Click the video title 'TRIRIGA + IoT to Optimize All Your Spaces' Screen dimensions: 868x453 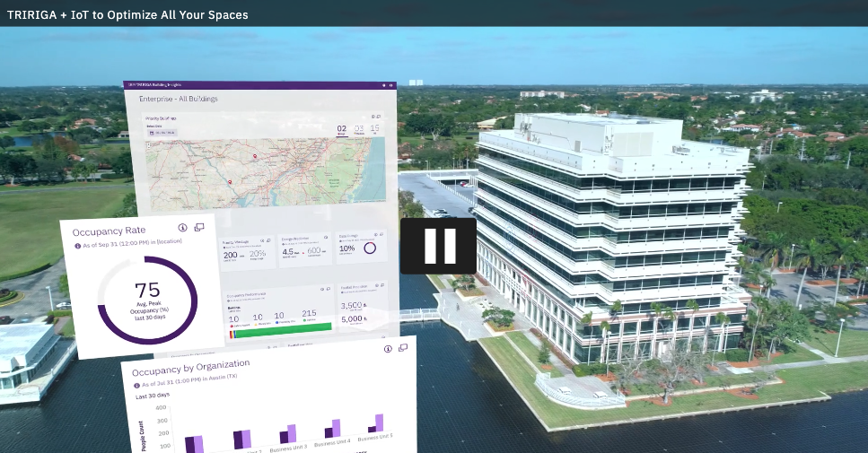click(127, 15)
